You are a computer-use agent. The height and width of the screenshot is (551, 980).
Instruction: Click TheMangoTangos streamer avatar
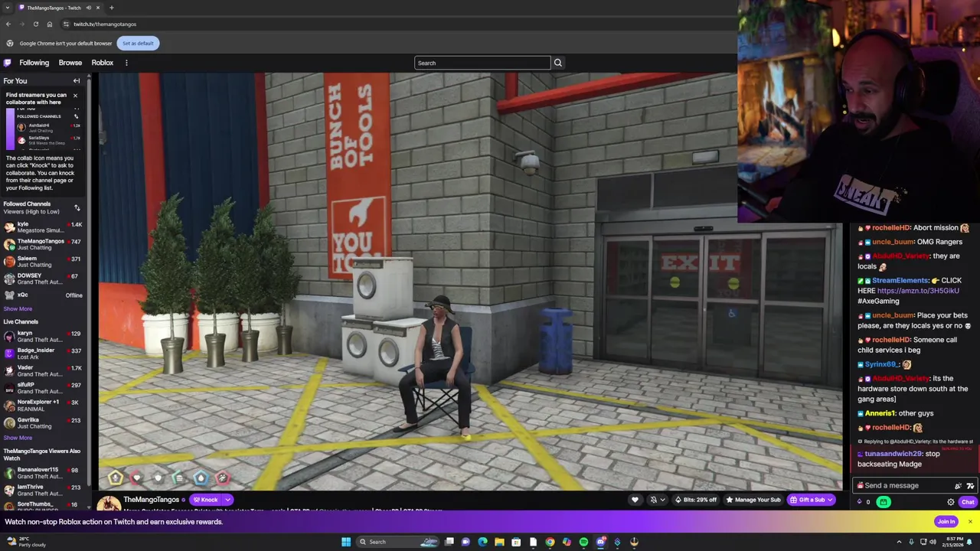(x=109, y=503)
